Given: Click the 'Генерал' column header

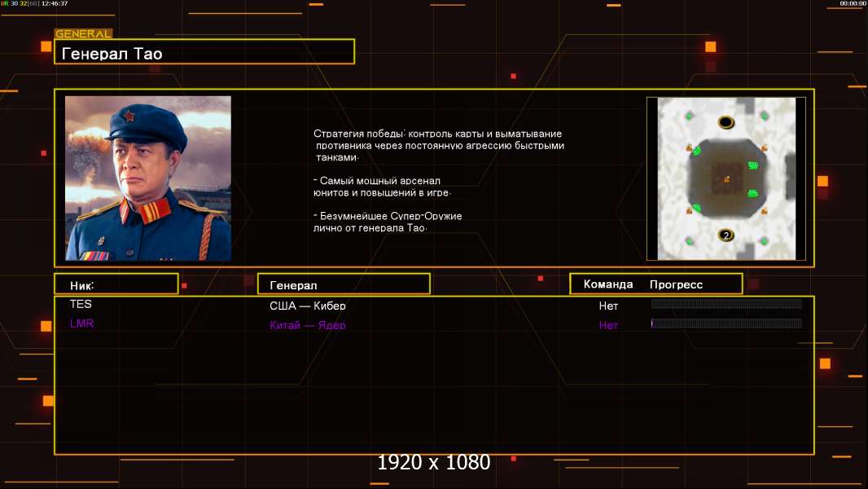Looking at the screenshot, I should click(344, 284).
